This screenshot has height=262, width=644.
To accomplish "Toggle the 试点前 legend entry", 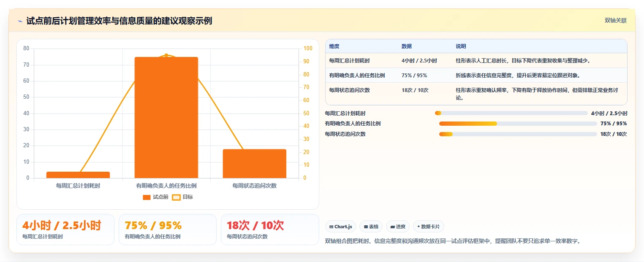I will pos(155,197).
